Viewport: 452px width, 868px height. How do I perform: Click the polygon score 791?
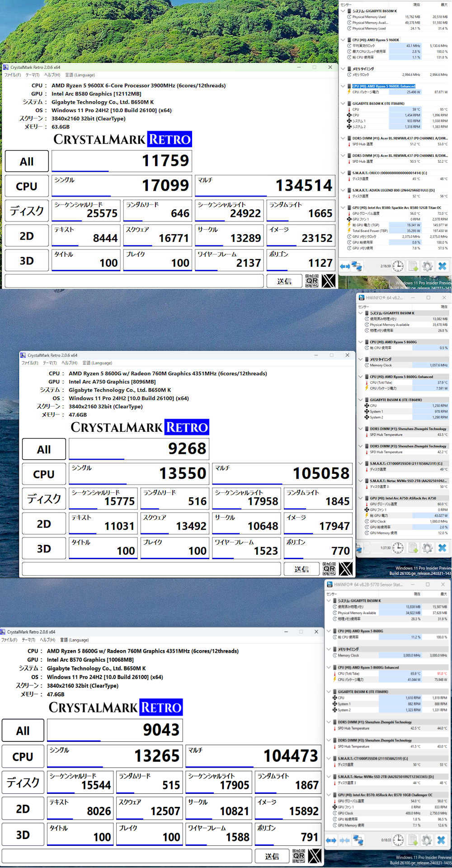click(x=310, y=837)
